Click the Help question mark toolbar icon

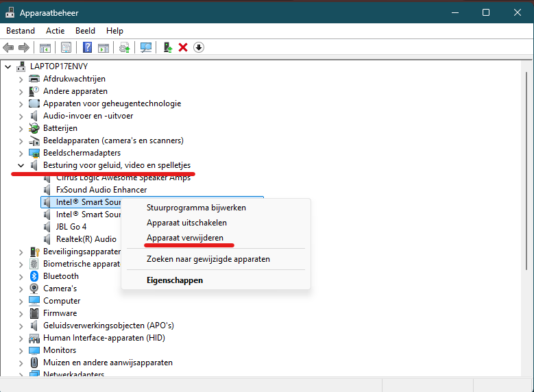coord(88,47)
